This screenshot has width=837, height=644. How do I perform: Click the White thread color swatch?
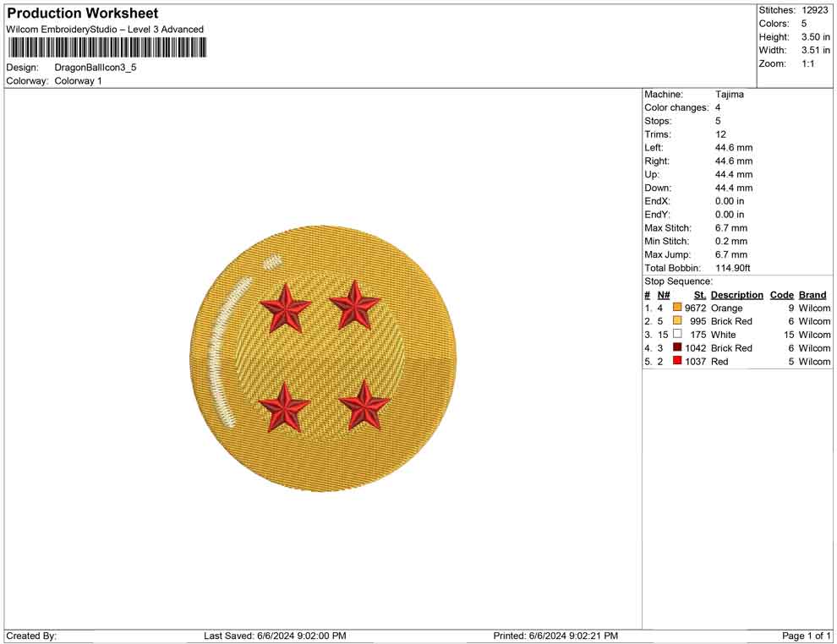[x=677, y=334]
